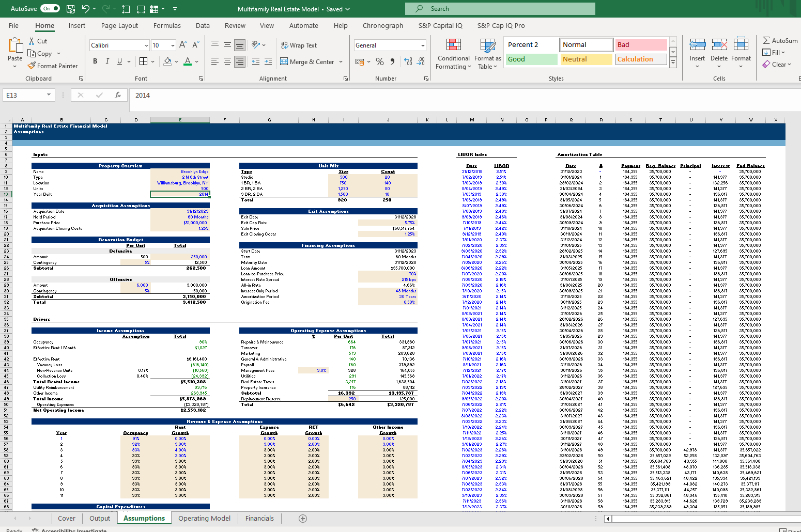Apply bold formatting to cell
801x532 pixels.
[95, 61]
